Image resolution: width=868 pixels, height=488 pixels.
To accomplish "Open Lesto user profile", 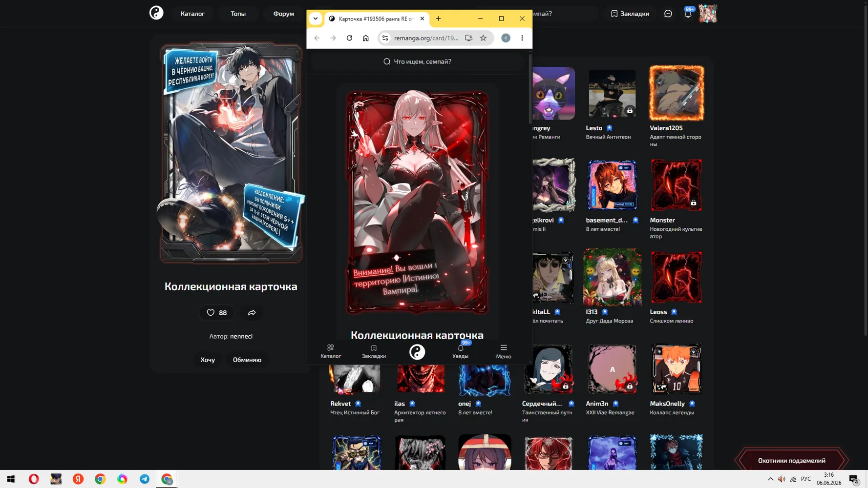I will click(x=594, y=128).
